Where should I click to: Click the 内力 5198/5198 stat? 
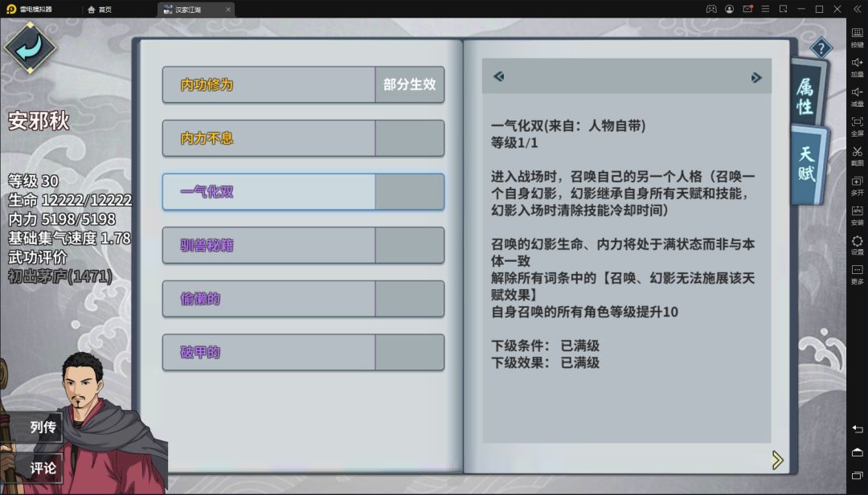(62, 219)
